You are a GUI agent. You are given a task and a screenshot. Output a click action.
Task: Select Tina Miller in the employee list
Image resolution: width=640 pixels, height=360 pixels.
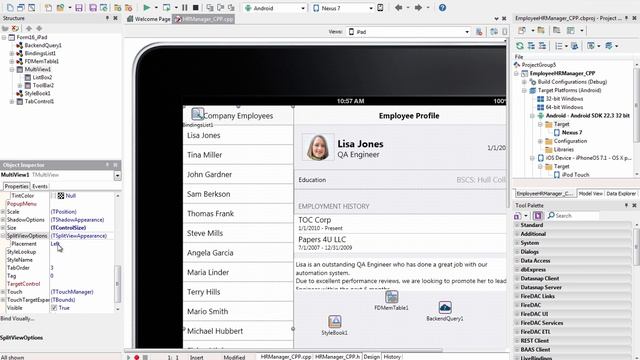tap(238, 155)
